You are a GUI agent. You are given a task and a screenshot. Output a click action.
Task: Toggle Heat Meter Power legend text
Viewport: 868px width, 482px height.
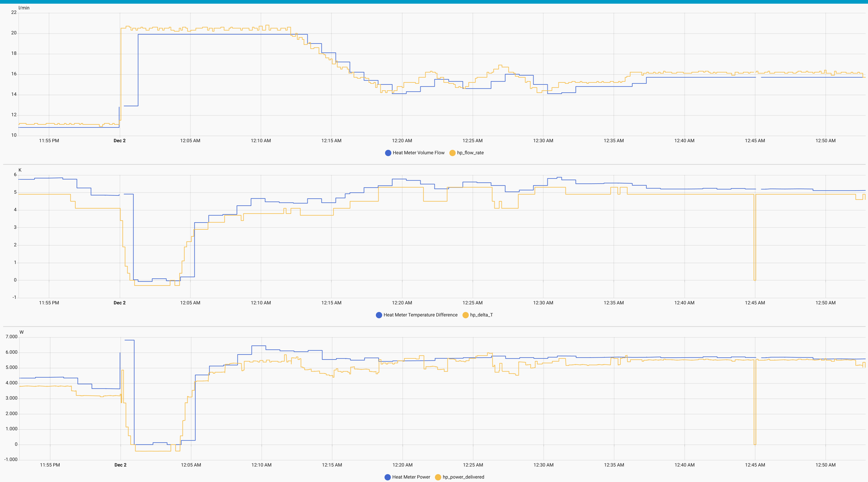pos(411,477)
